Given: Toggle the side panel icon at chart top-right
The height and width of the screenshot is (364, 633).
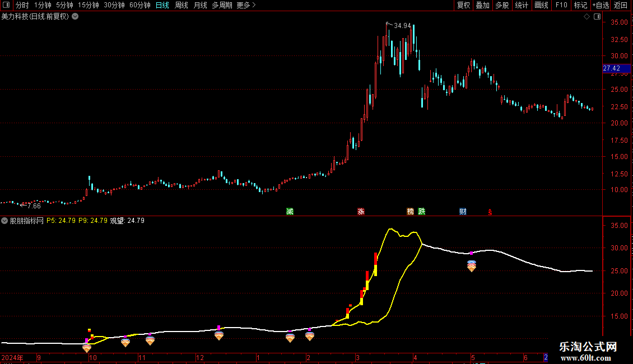Looking at the screenshot, I should (x=597, y=17).
